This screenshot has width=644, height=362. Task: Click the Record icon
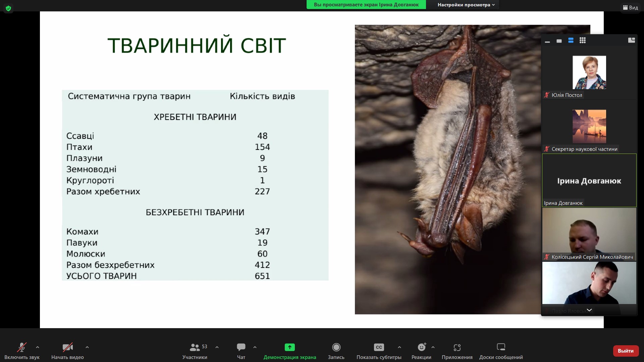click(x=336, y=347)
